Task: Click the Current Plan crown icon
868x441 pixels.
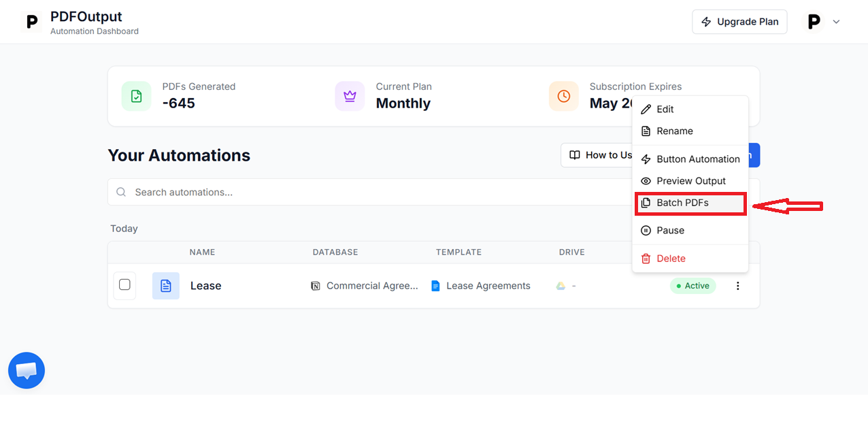Action: click(350, 96)
